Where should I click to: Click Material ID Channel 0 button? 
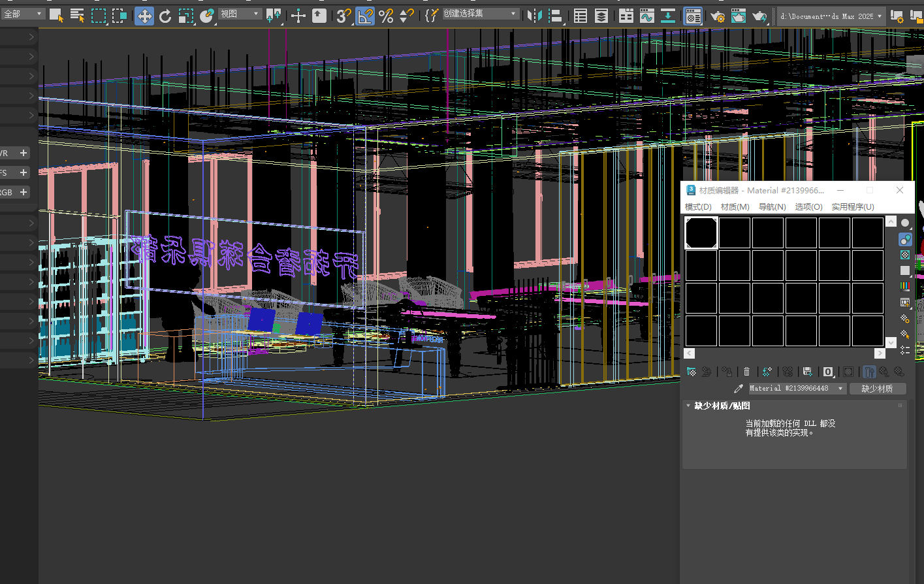click(x=828, y=372)
